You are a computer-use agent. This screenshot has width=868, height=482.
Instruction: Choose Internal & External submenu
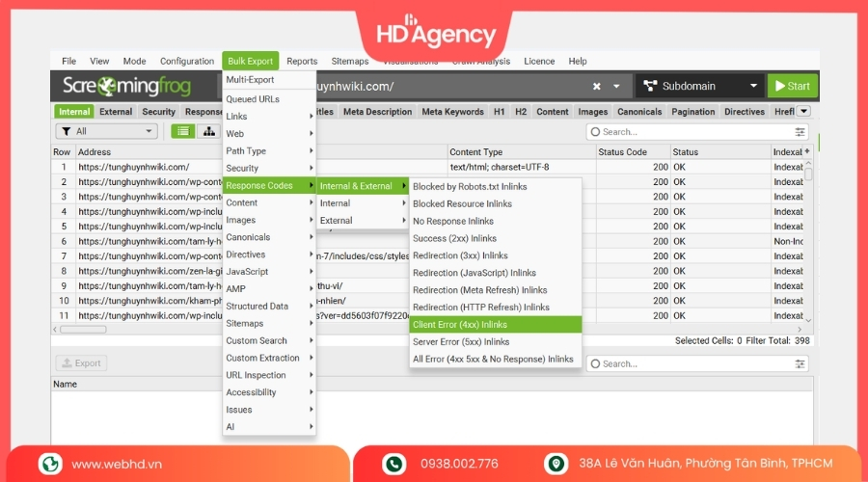click(363, 186)
